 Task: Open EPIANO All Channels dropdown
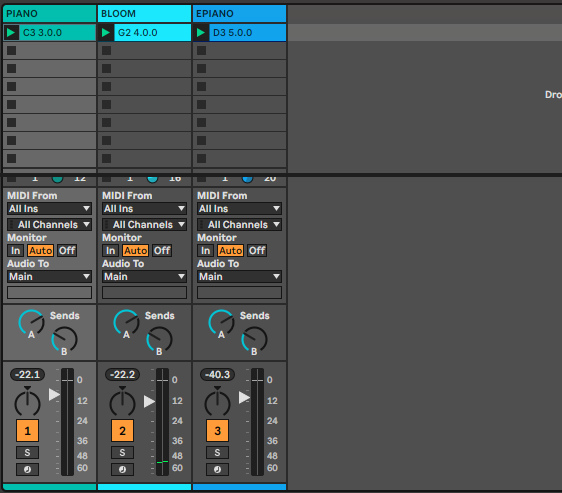[x=239, y=225]
